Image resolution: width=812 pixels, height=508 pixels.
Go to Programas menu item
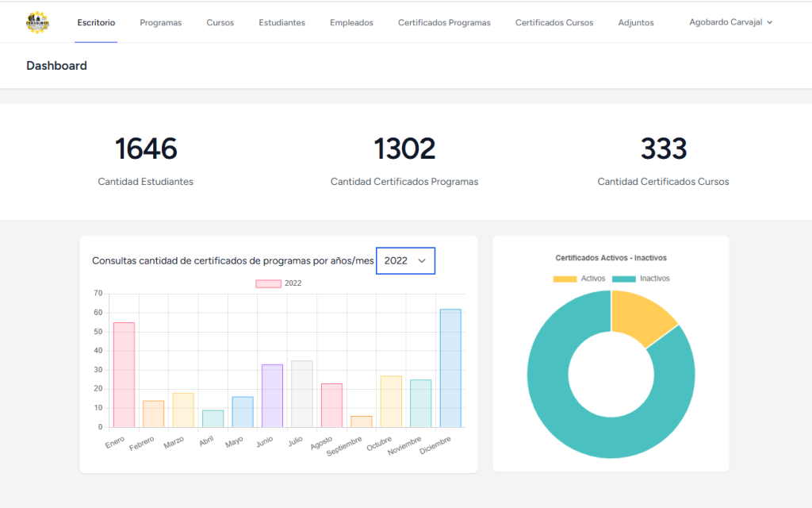(x=160, y=23)
